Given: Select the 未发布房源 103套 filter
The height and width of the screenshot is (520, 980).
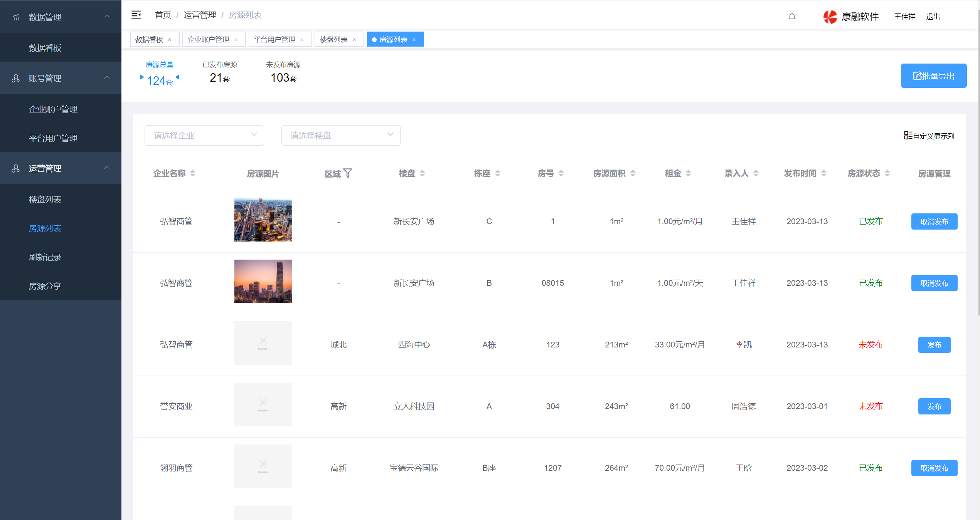Looking at the screenshot, I should 283,72.
